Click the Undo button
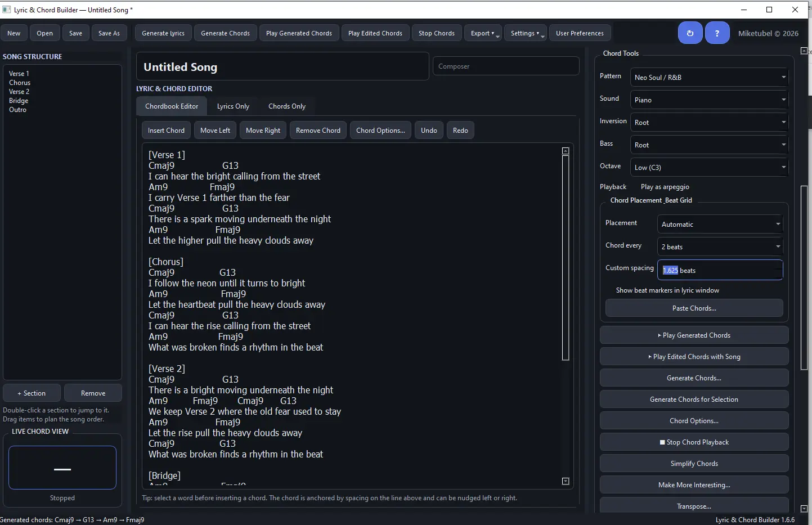This screenshot has height=525, width=812. tap(429, 131)
